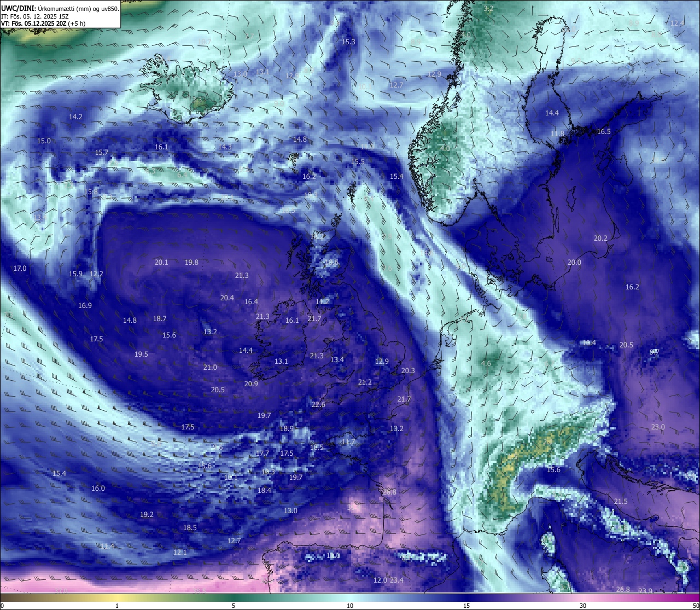700x610 pixels.
Task: Click the 15.3 value near the top
Action: click(x=348, y=42)
